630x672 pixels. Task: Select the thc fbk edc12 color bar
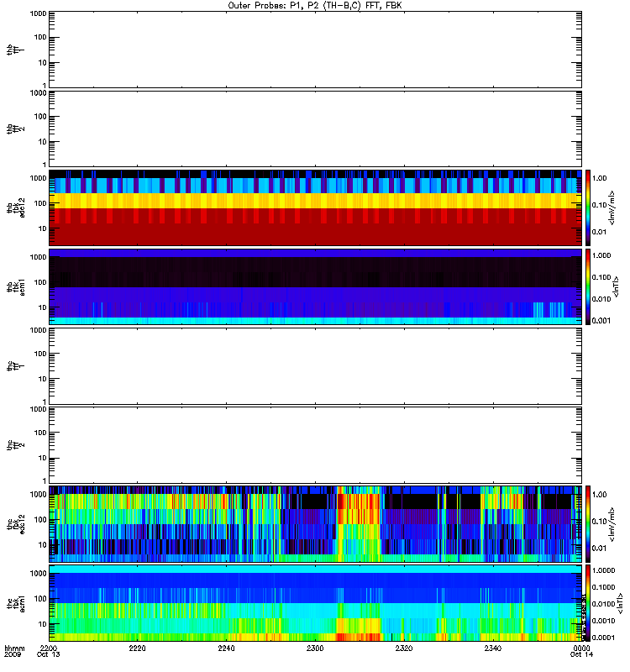[588, 523]
